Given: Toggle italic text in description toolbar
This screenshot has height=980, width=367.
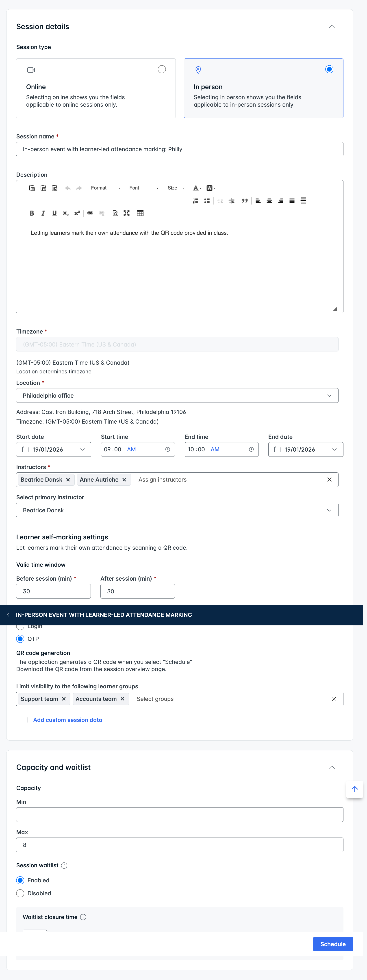Looking at the screenshot, I should coord(43,213).
